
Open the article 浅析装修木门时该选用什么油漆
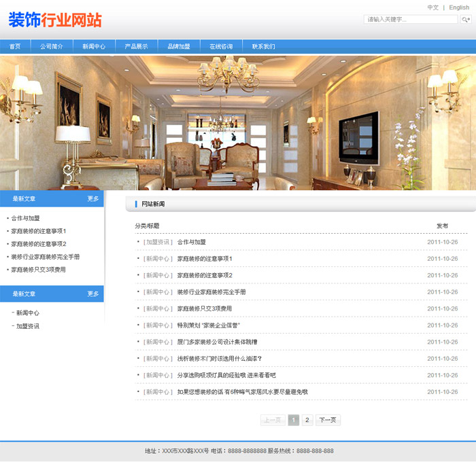pos(219,359)
